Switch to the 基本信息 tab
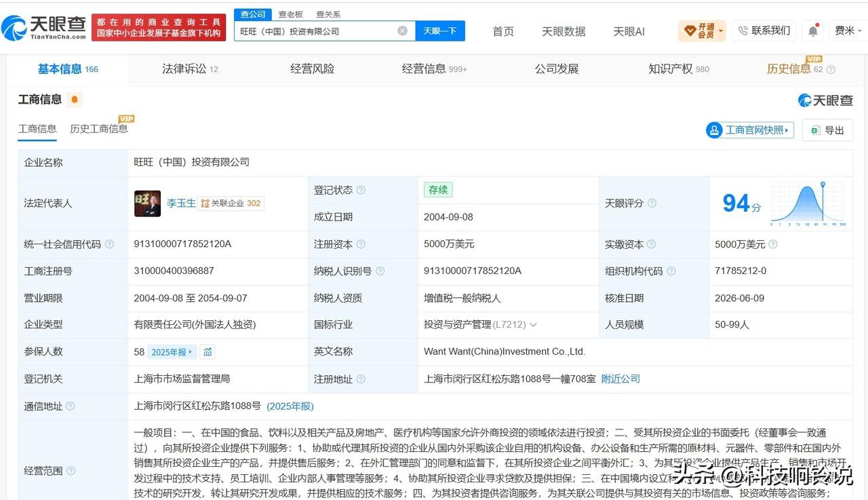 pyautogui.click(x=68, y=69)
